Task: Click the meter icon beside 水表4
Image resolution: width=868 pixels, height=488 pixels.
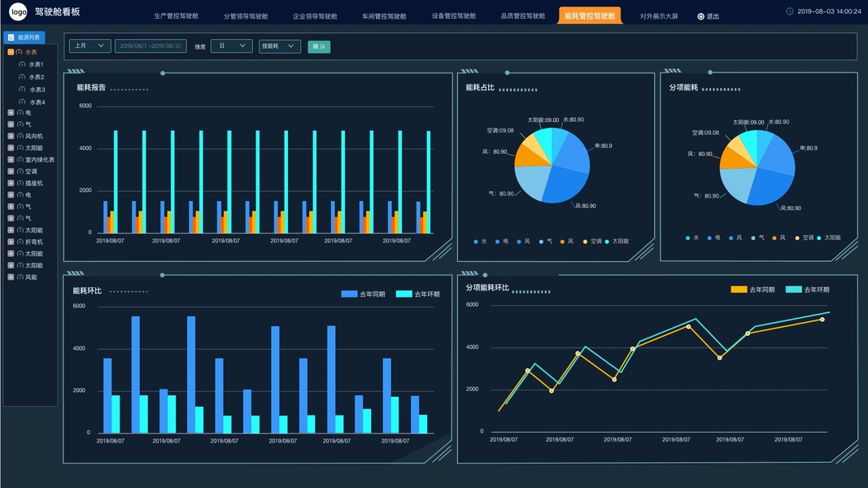Action: pos(22,102)
